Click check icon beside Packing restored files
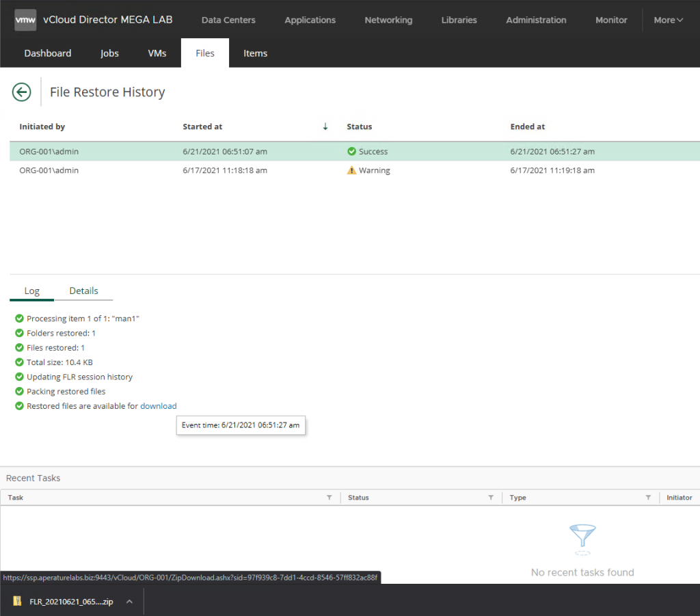The width and height of the screenshot is (700, 616). click(19, 391)
